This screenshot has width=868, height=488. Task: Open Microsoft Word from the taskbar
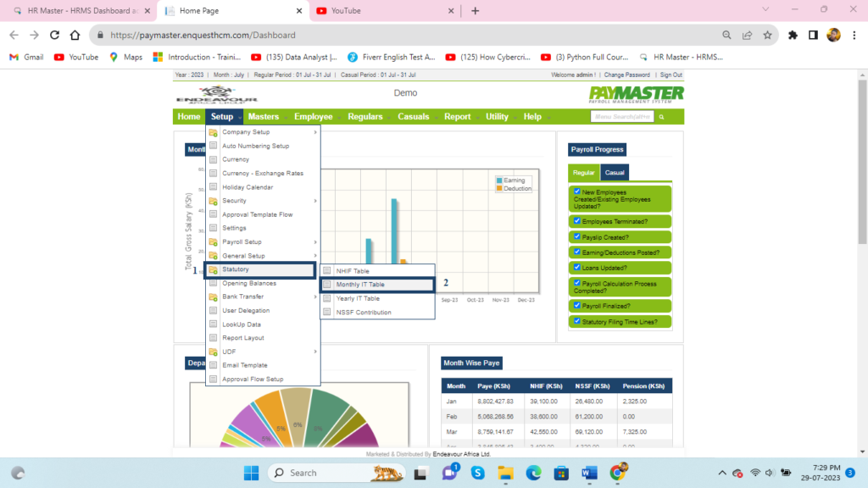pyautogui.click(x=590, y=472)
